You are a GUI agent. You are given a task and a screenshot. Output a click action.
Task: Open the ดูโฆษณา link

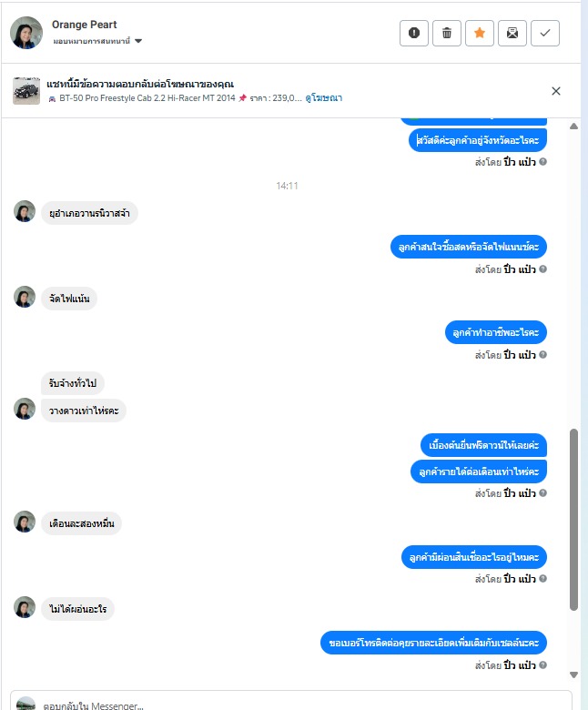[x=324, y=97]
